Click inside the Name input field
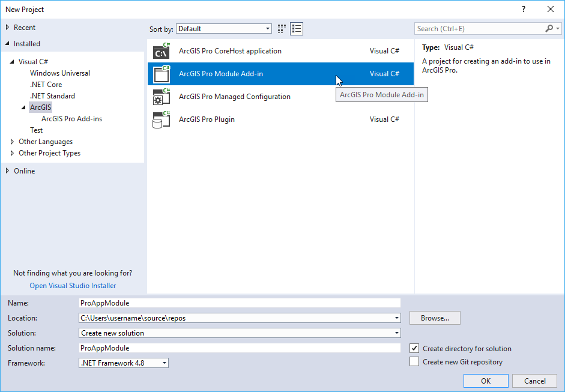The height and width of the screenshot is (392, 565). tap(240, 303)
